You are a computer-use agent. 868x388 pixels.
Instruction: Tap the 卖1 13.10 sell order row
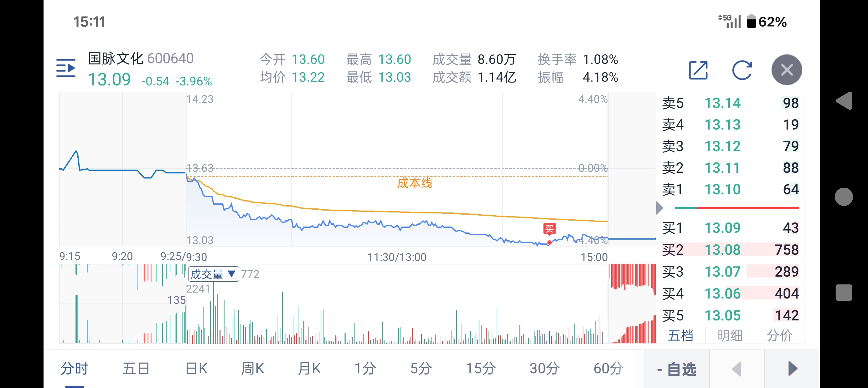click(x=730, y=189)
